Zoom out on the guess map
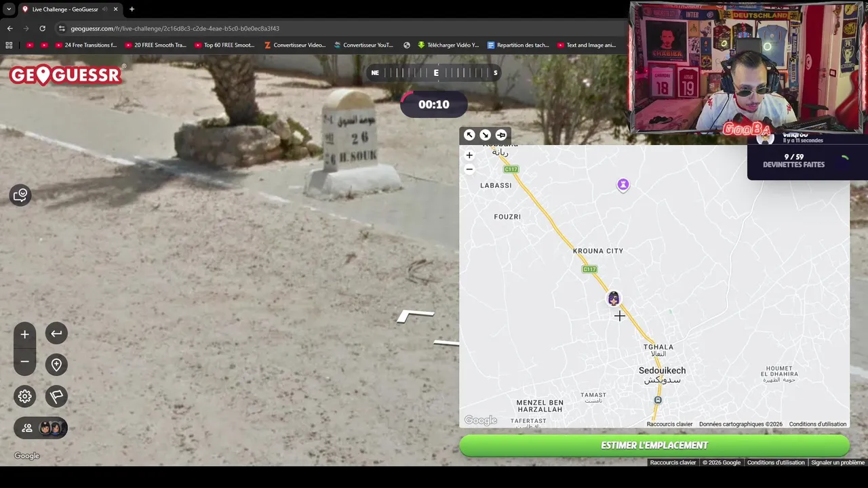868x488 pixels. (x=469, y=169)
